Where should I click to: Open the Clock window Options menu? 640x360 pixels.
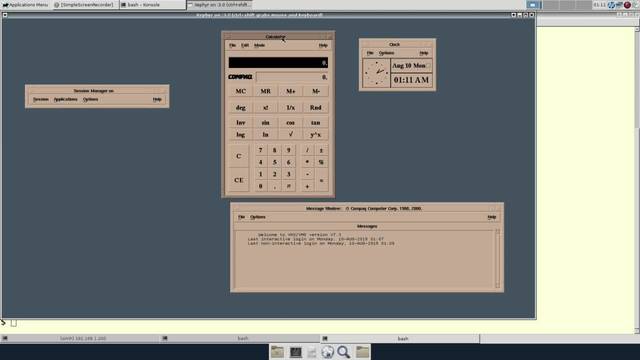coord(386,53)
